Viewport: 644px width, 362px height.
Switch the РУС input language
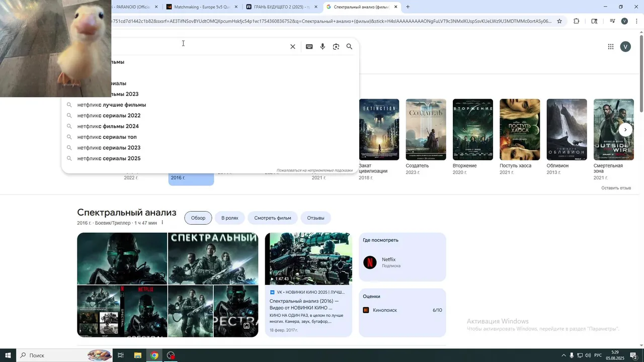pyautogui.click(x=598, y=355)
